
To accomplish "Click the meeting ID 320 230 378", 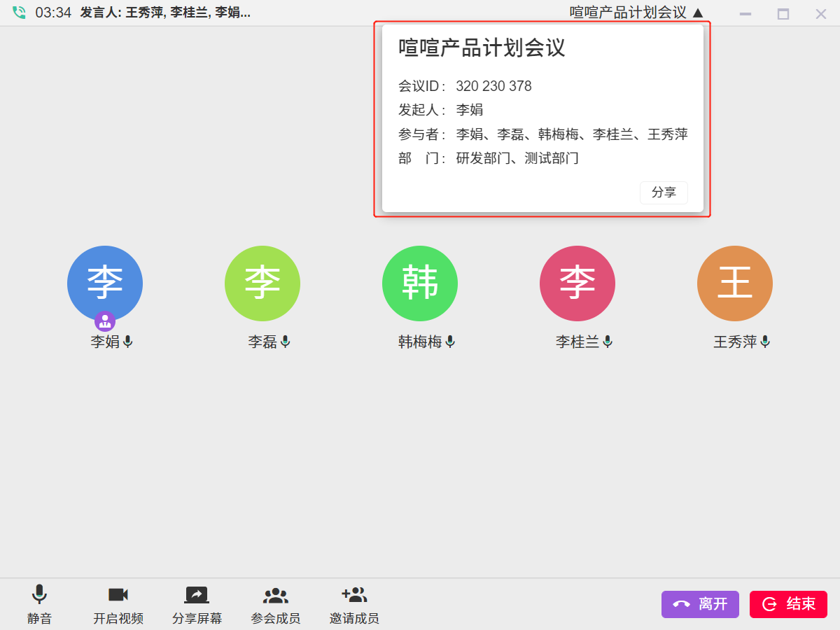I will (x=493, y=86).
